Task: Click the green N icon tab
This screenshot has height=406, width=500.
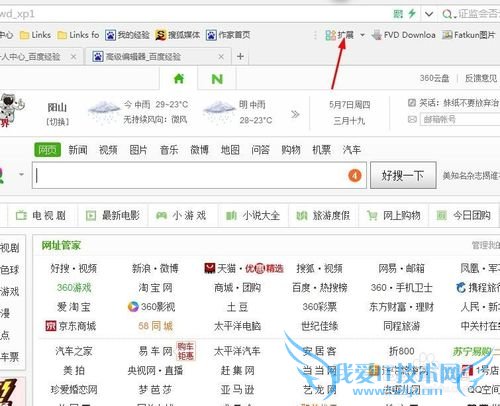Action: (217, 79)
